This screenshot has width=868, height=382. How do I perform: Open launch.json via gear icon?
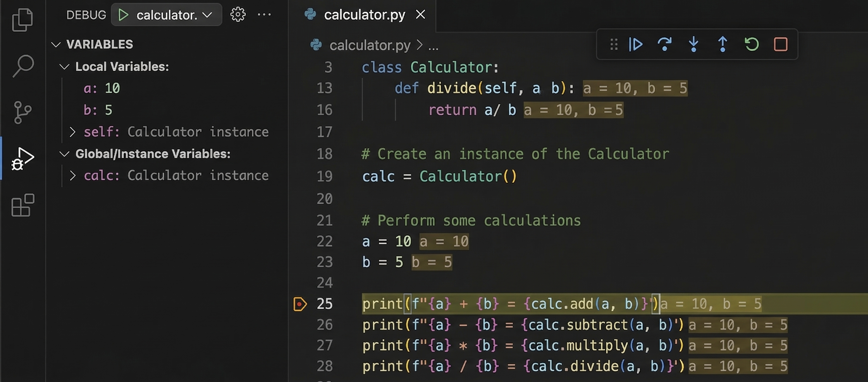(238, 15)
